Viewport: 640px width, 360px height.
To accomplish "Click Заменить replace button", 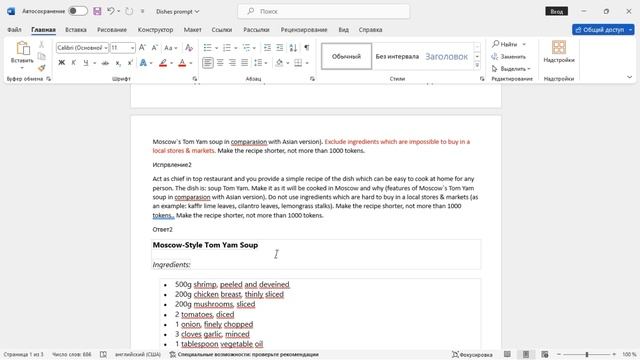I will tap(509, 56).
